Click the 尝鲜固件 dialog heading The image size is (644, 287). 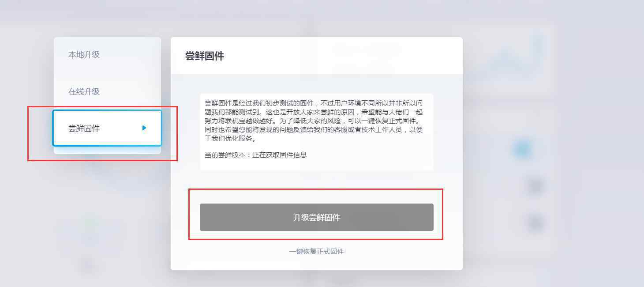(x=205, y=56)
